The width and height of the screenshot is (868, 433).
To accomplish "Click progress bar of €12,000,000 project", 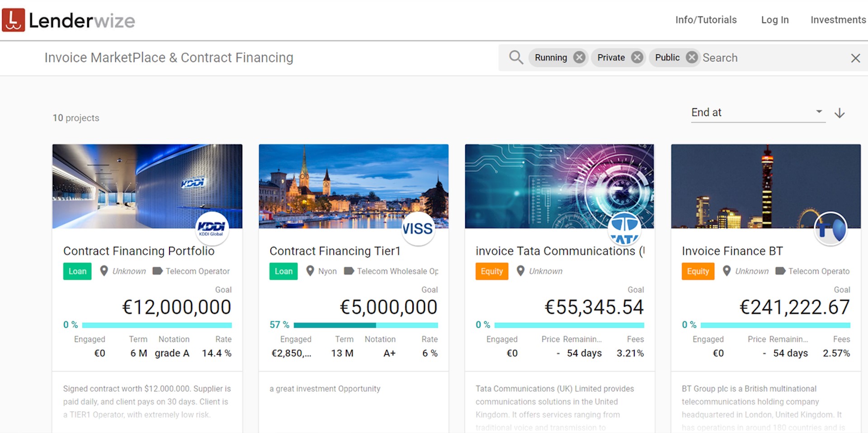I will click(157, 325).
